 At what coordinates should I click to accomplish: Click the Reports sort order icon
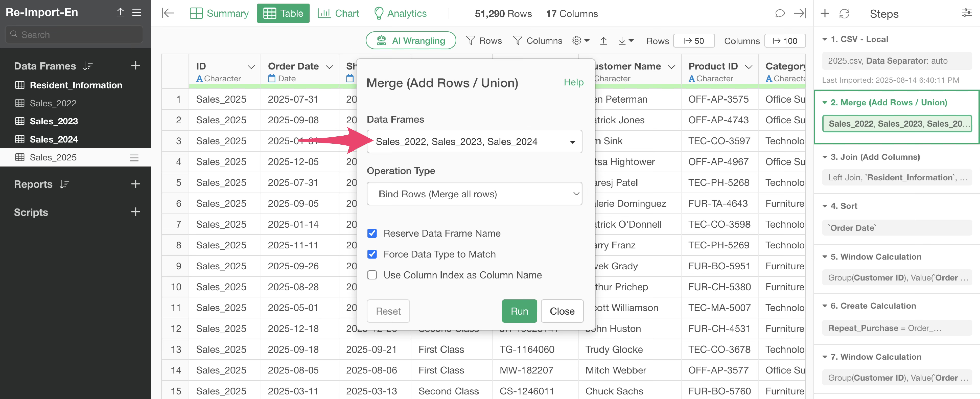tap(64, 184)
